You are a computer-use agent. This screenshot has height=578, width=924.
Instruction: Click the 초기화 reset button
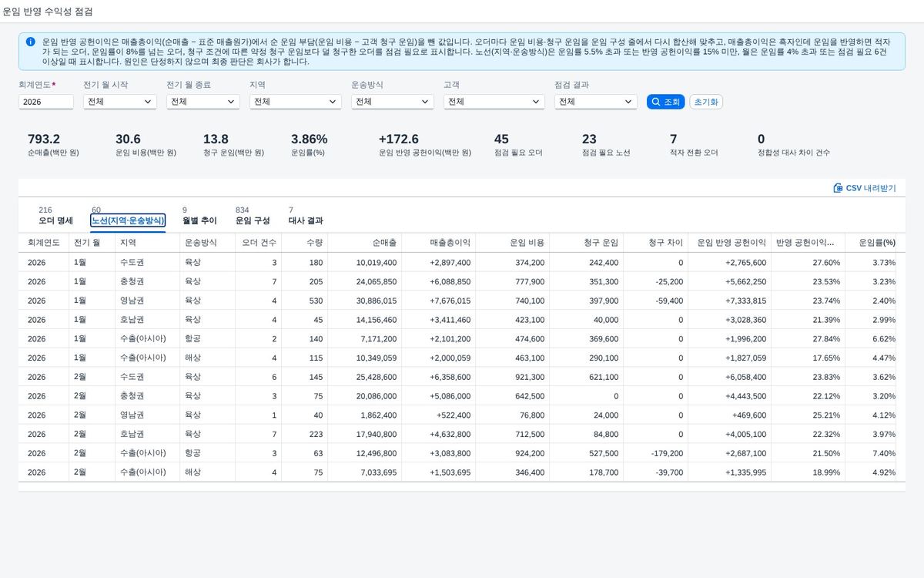tap(706, 102)
